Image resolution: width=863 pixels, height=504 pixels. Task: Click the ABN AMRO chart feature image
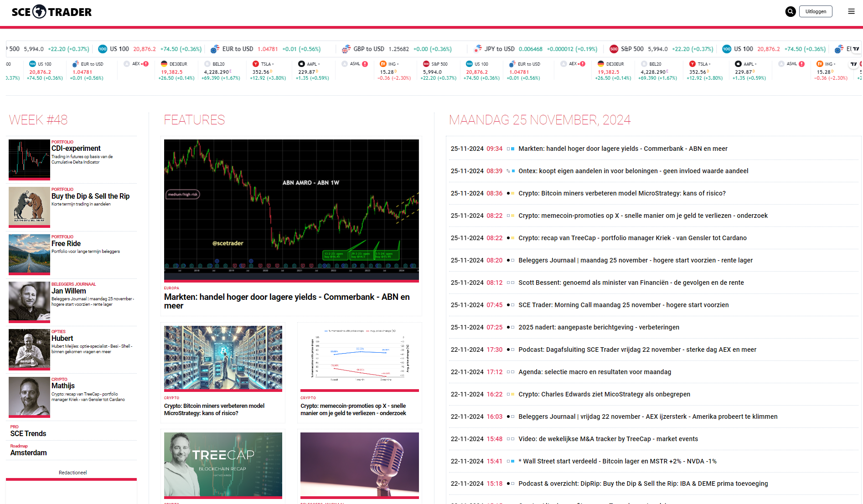[x=291, y=211]
